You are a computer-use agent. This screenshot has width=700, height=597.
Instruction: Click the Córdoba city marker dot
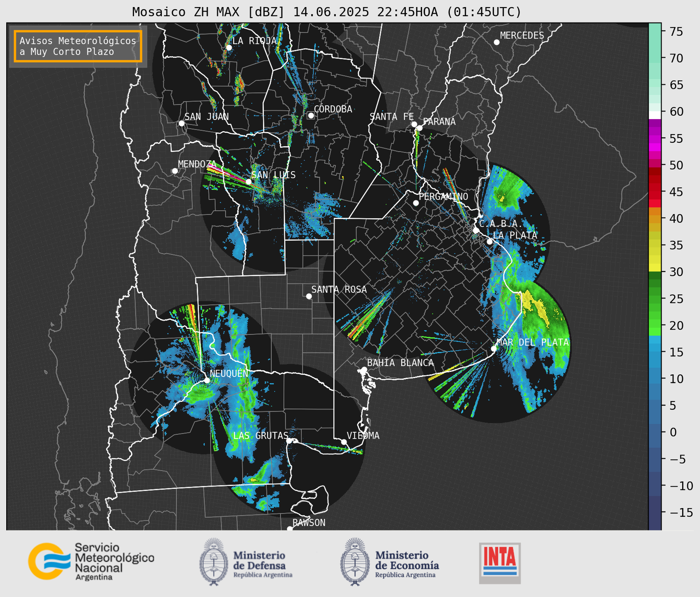(311, 115)
